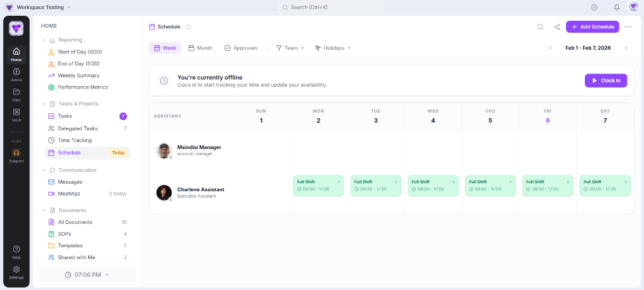Switch to Approvals tab
This screenshot has width=644, height=290.
click(241, 48)
